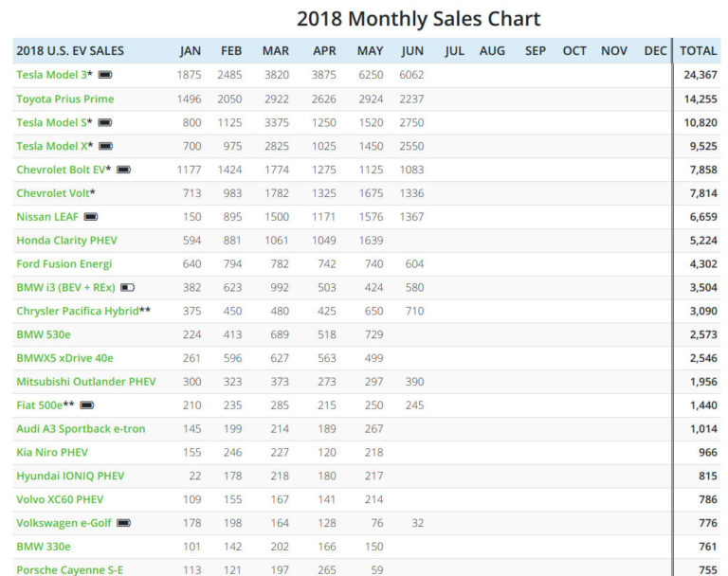Viewport: 728px width, 576px height.
Task: Open the Kia Niro PHEV link
Action: (52, 453)
